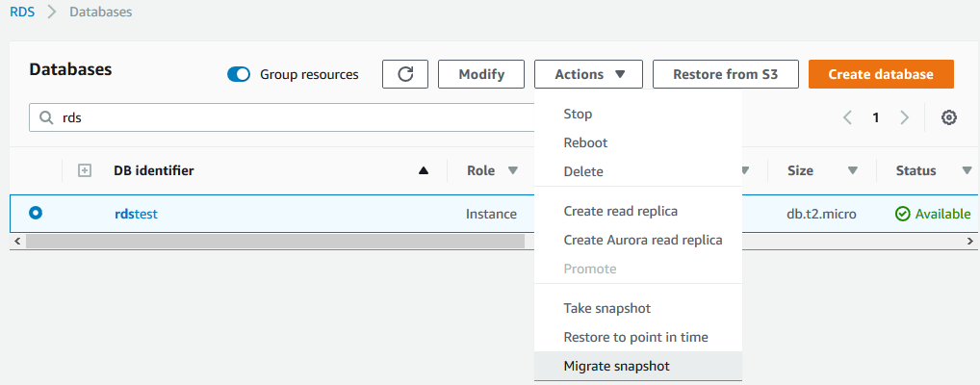Click the refresh databases icon button

(405, 74)
